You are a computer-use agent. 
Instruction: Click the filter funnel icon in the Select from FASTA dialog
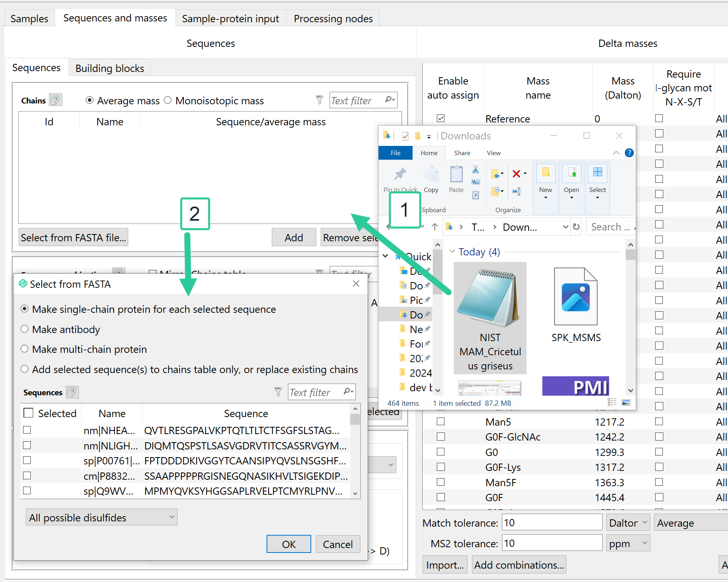[x=278, y=392]
